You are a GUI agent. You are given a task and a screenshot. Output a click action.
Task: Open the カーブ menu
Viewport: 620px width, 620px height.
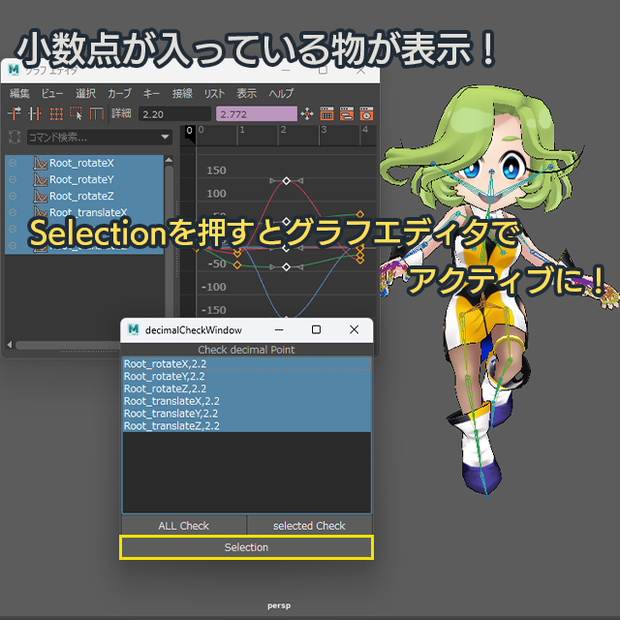(x=119, y=93)
